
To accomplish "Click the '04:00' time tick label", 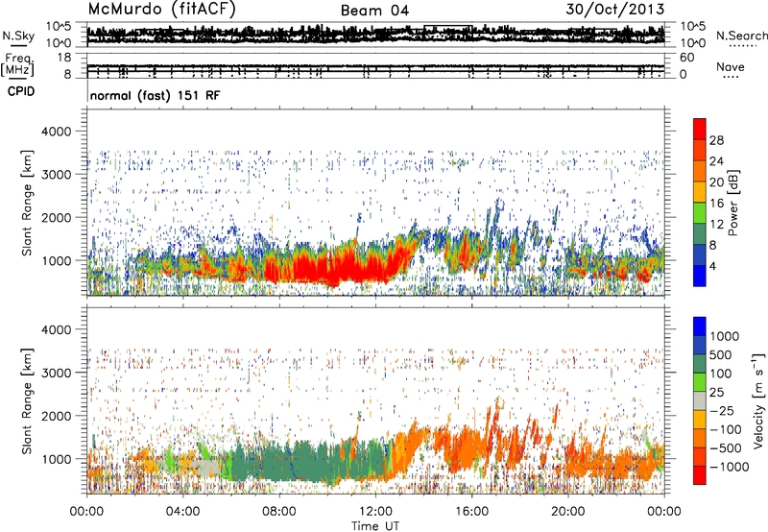I will click(182, 512).
